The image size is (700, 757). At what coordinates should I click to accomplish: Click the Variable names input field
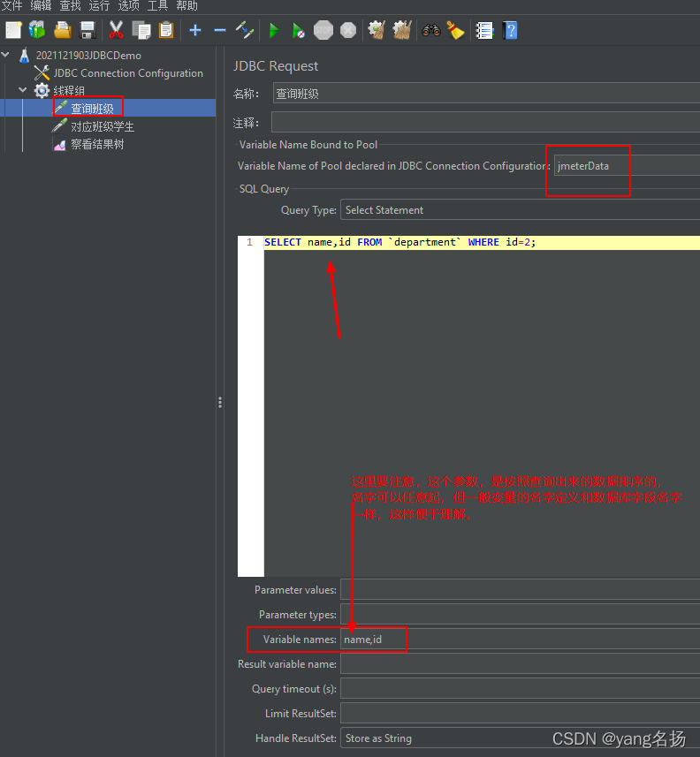pyautogui.click(x=520, y=640)
